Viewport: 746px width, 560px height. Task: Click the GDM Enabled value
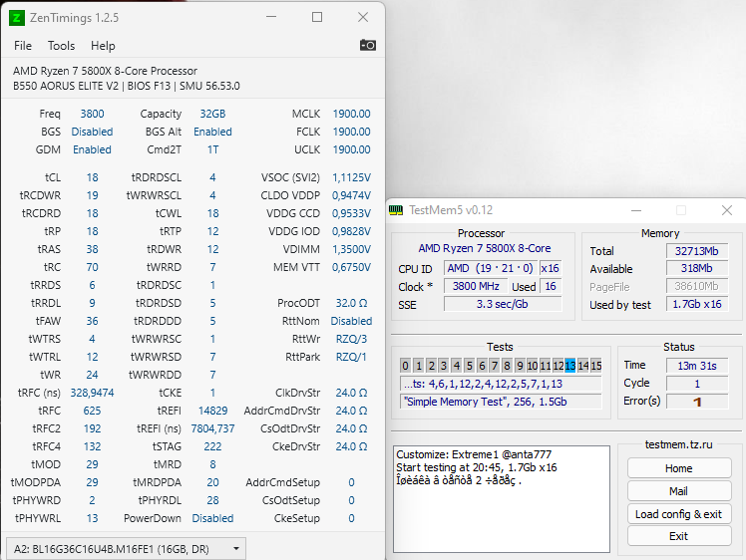(93, 149)
